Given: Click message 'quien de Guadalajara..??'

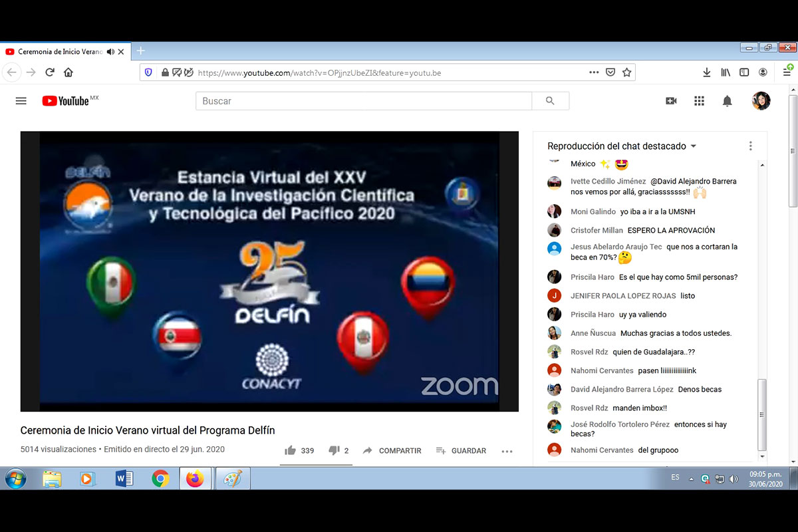Looking at the screenshot, I should click(654, 352).
